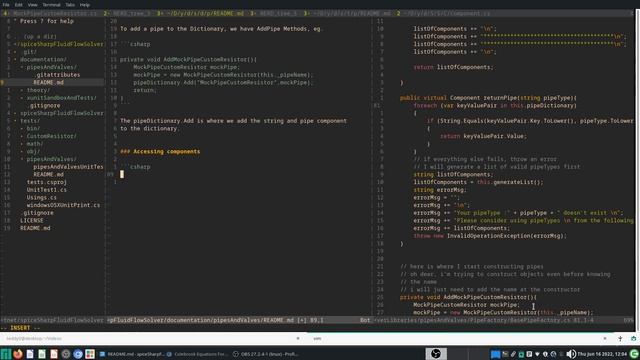Viewport: 640px width, 360px height.
Task: Open the clock showing Thu Jun 16 2022
Action: click(602, 354)
